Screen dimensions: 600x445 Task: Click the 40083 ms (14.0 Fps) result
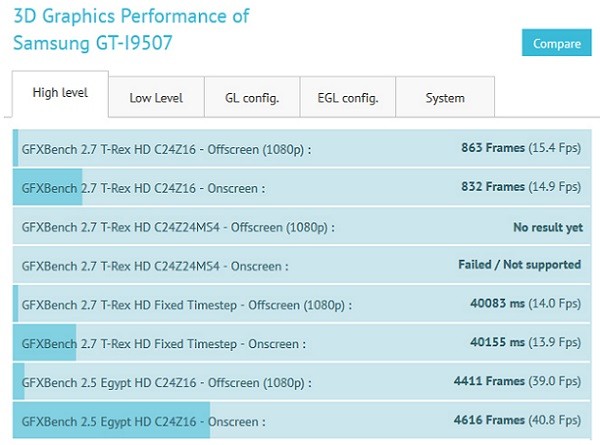coord(525,303)
